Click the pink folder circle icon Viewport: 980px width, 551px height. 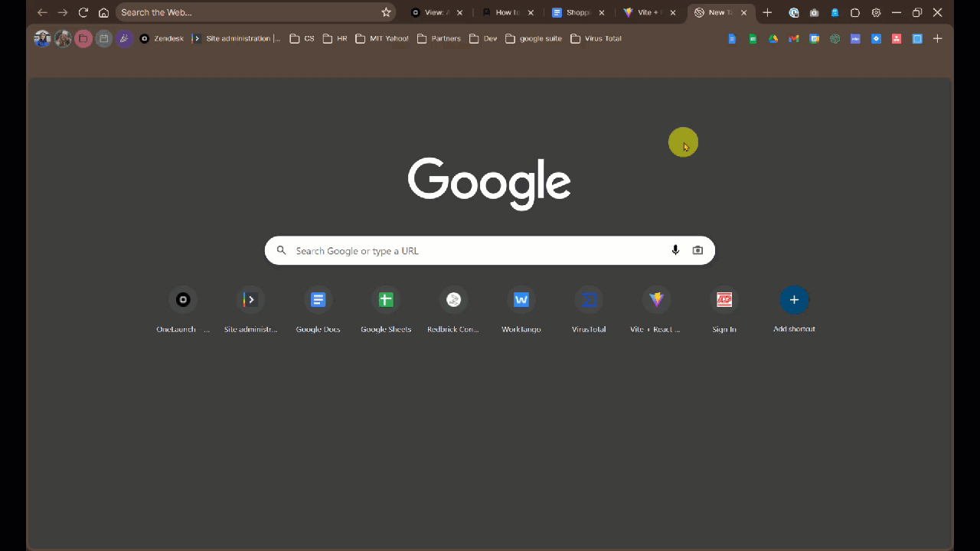(83, 38)
